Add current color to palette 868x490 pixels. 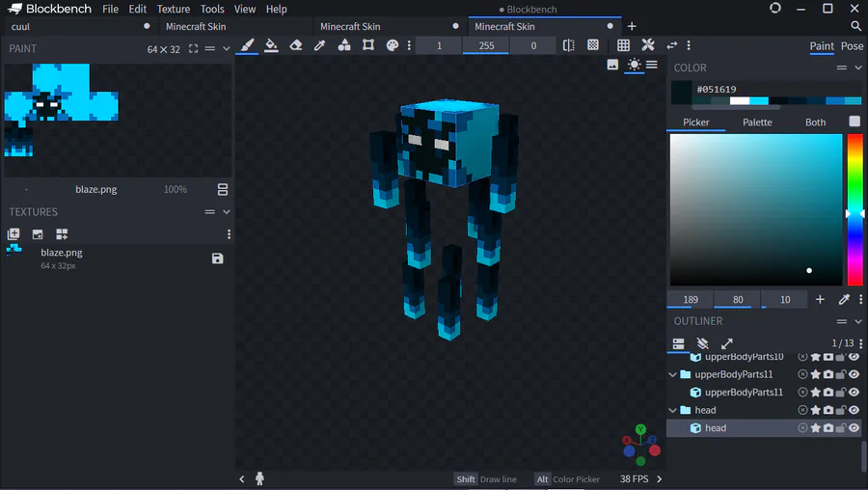(820, 300)
